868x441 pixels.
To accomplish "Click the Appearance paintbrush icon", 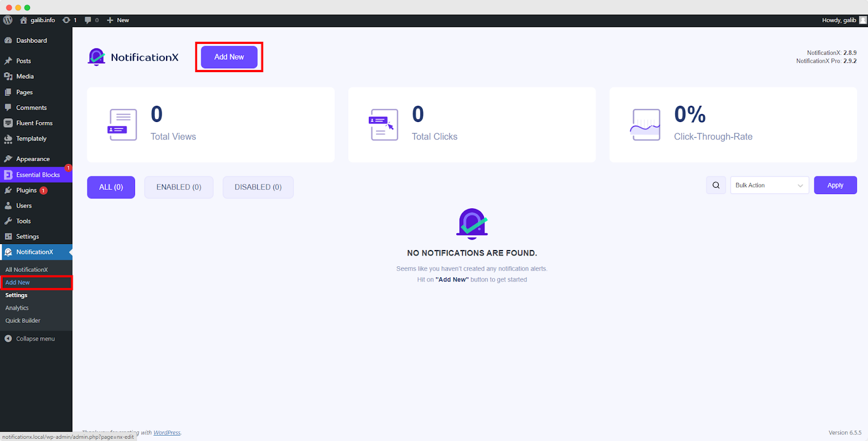I will point(8,159).
